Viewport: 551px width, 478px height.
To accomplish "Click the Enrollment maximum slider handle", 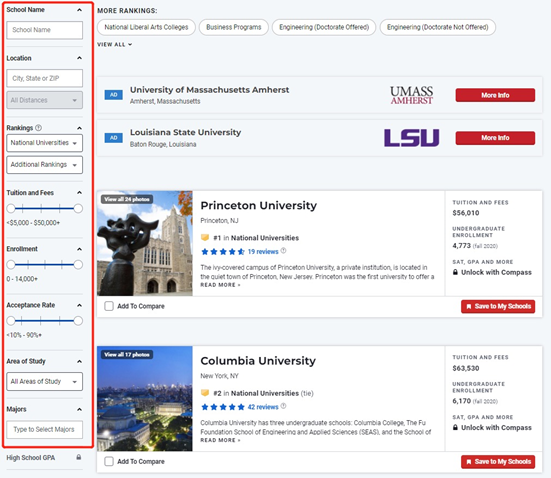I will pyautogui.click(x=78, y=265).
